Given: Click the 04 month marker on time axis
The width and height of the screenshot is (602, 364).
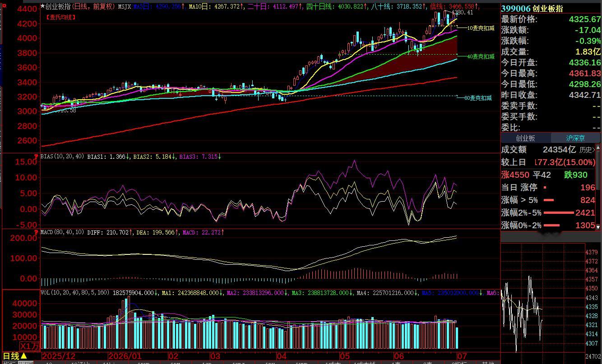Looking at the screenshot, I should tap(281, 356).
